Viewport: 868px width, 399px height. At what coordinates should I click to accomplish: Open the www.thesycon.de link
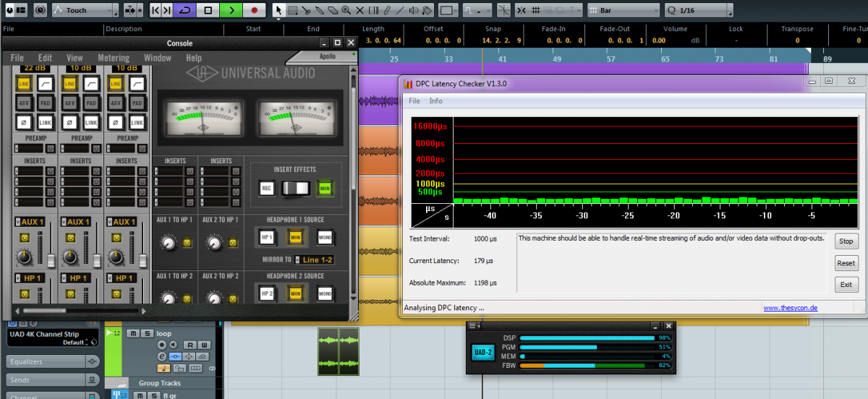pyautogui.click(x=790, y=308)
